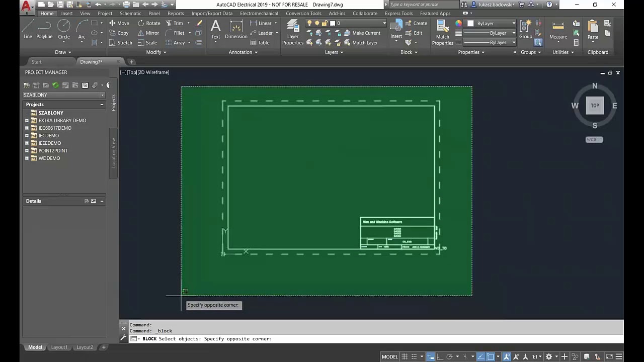Image resolution: width=644 pixels, height=362 pixels.
Task: Switch to the Start document tab
Action: tap(36, 62)
